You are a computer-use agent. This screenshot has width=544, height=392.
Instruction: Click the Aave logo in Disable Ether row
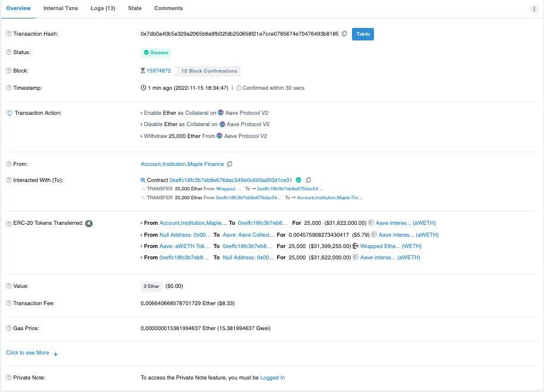[x=222, y=124]
